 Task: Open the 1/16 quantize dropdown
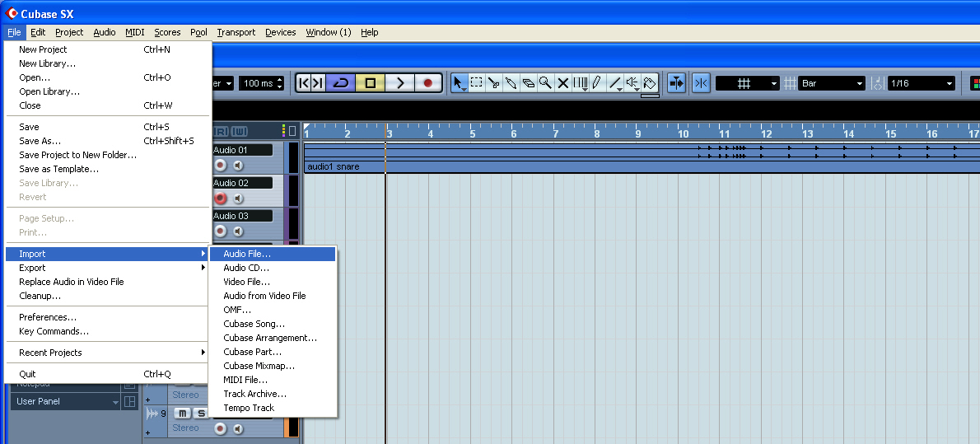pyautogui.click(x=922, y=83)
